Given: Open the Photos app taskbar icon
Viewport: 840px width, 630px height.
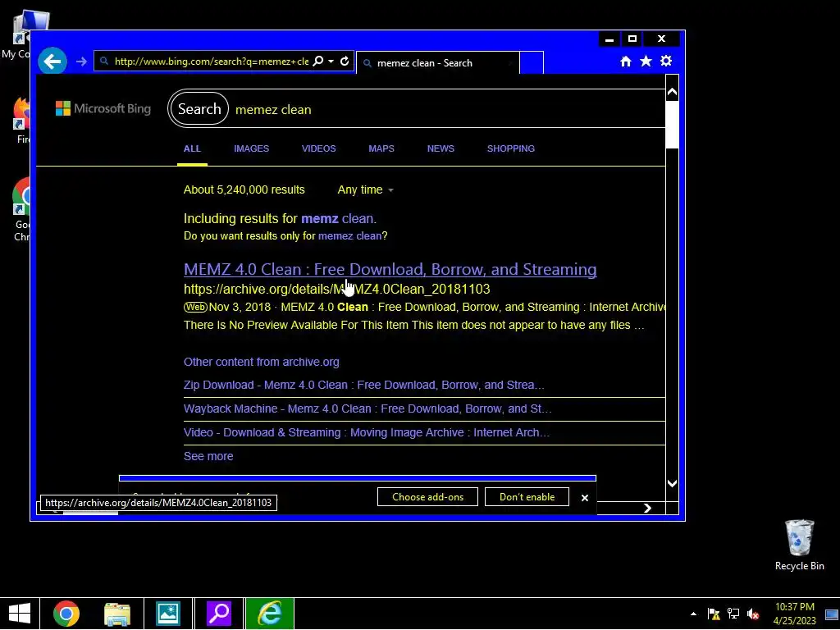Looking at the screenshot, I should 167,614.
